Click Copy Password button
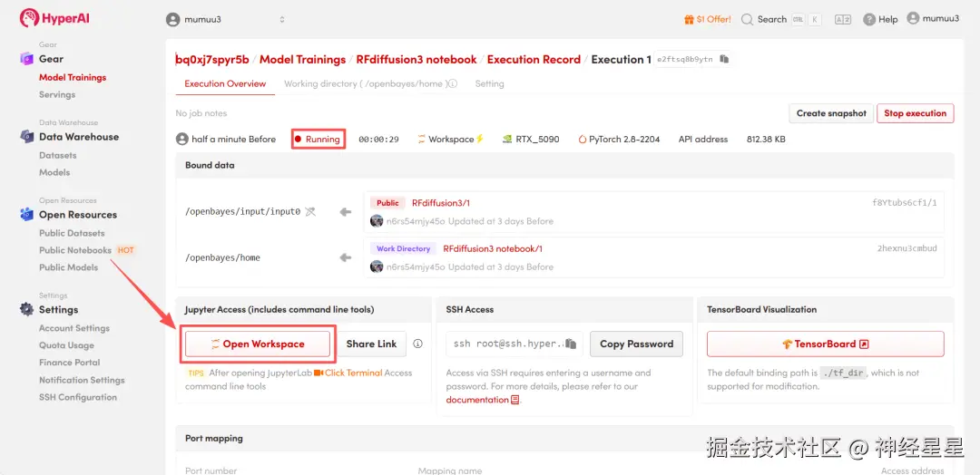The image size is (980, 475). 636,344
